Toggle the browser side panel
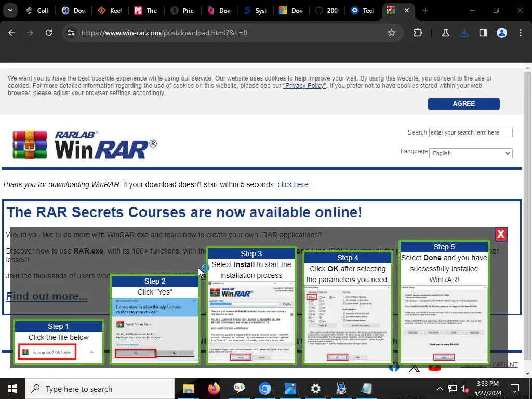The image size is (532, 399). tap(483, 33)
